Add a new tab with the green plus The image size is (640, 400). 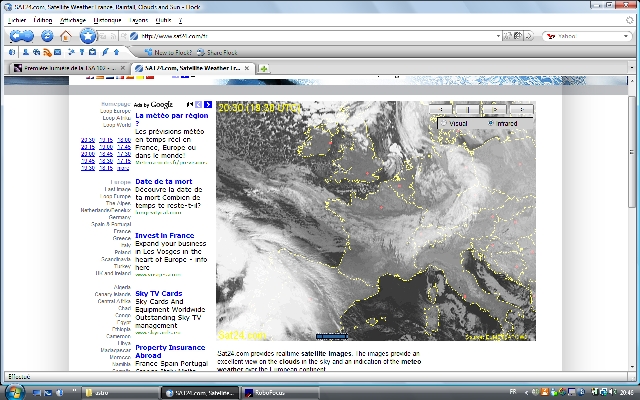264,69
